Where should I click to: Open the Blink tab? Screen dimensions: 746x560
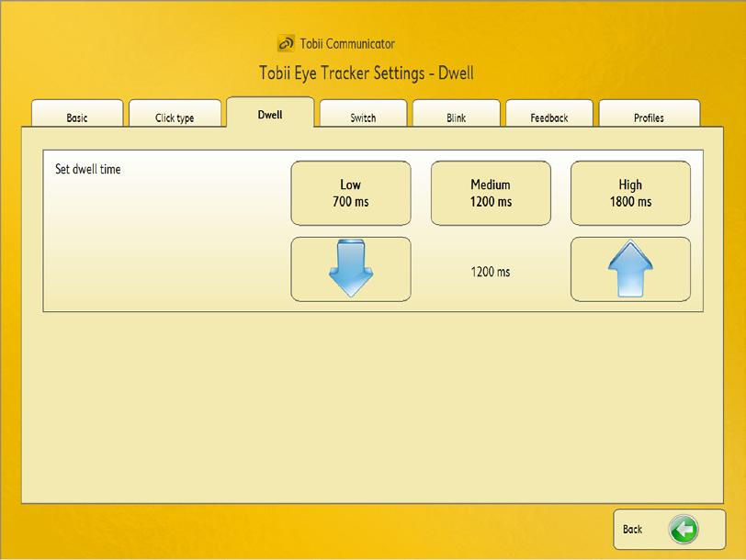pos(457,113)
